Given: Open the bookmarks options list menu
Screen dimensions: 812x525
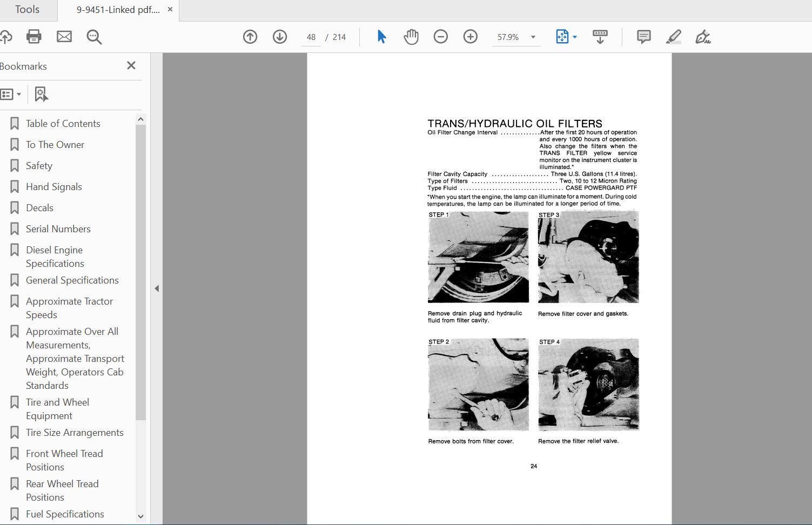Looking at the screenshot, I should click(10, 94).
